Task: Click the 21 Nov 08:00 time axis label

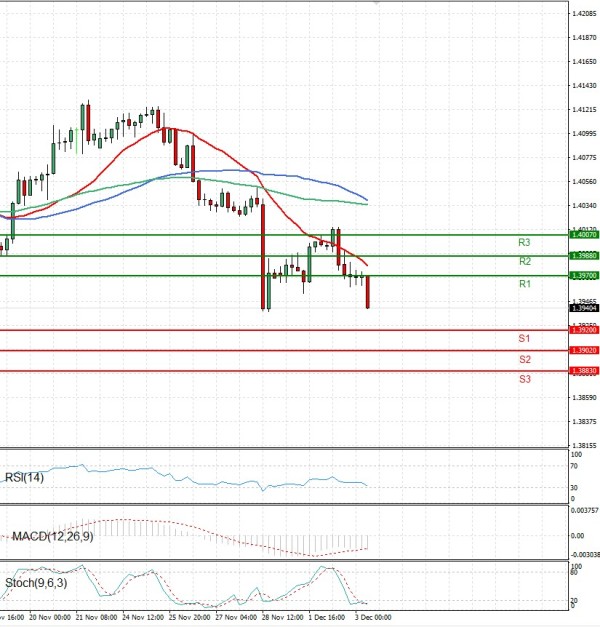Action: tap(97, 618)
